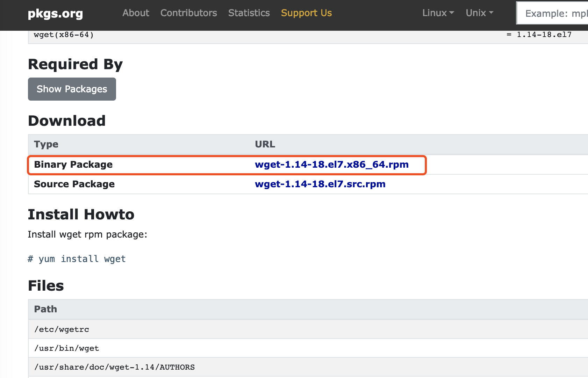Click the URL column header

(x=265, y=144)
